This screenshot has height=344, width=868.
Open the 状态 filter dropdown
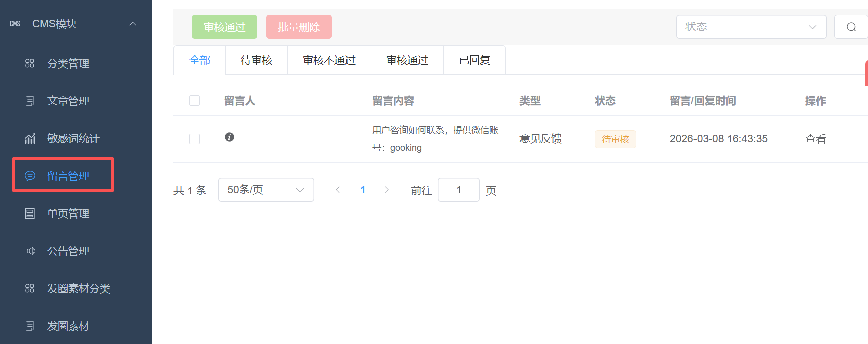click(x=751, y=27)
